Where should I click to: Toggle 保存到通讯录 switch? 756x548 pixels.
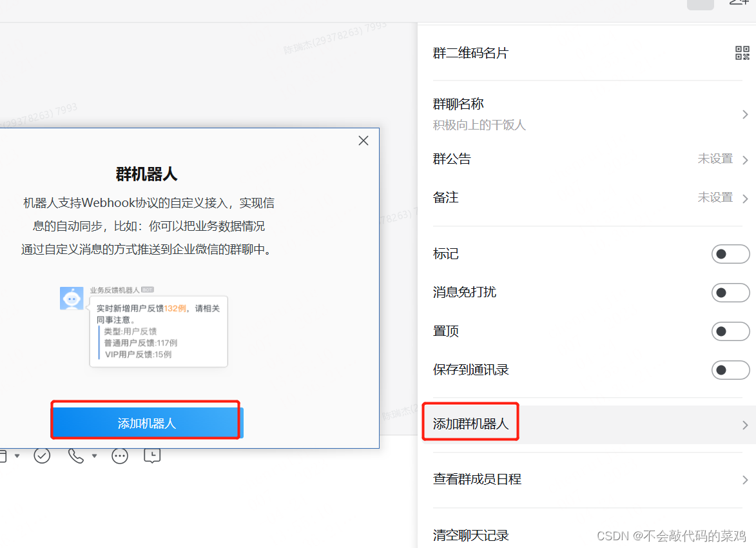pyautogui.click(x=730, y=370)
